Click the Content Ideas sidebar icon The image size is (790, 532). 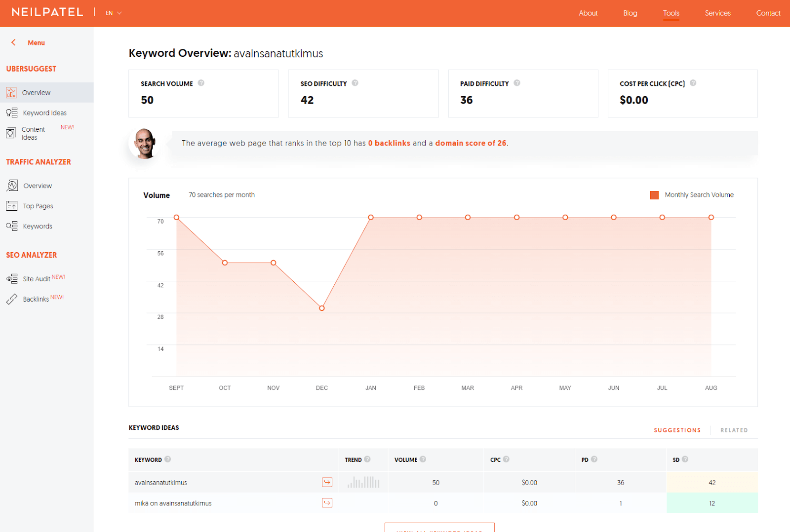pos(11,133)
